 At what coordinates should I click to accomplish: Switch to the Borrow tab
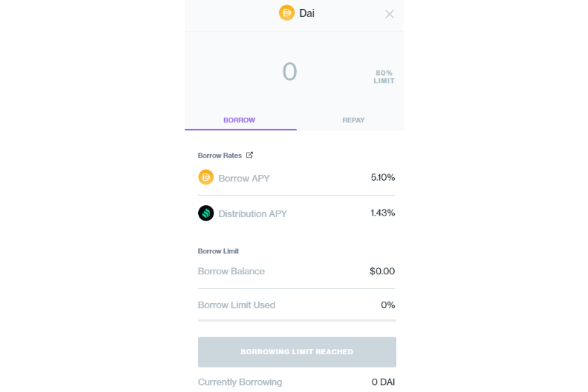click(x=240, y=120)
